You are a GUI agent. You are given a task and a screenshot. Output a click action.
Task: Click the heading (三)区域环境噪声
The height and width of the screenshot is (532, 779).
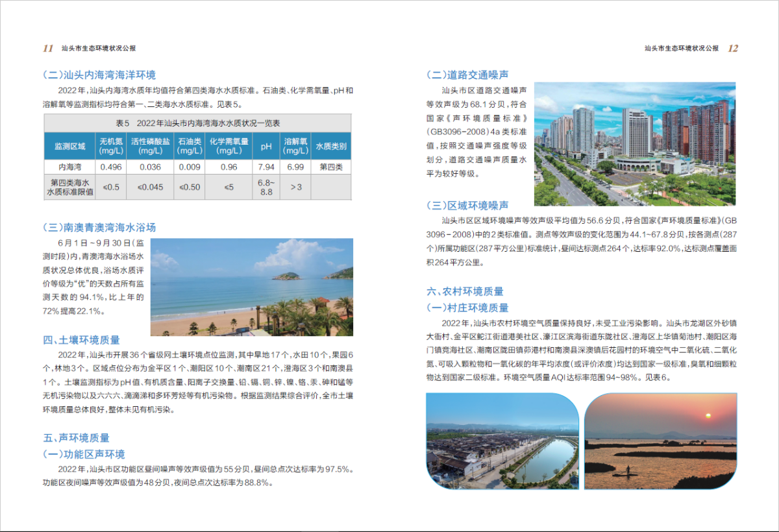(x=467, y=206)
